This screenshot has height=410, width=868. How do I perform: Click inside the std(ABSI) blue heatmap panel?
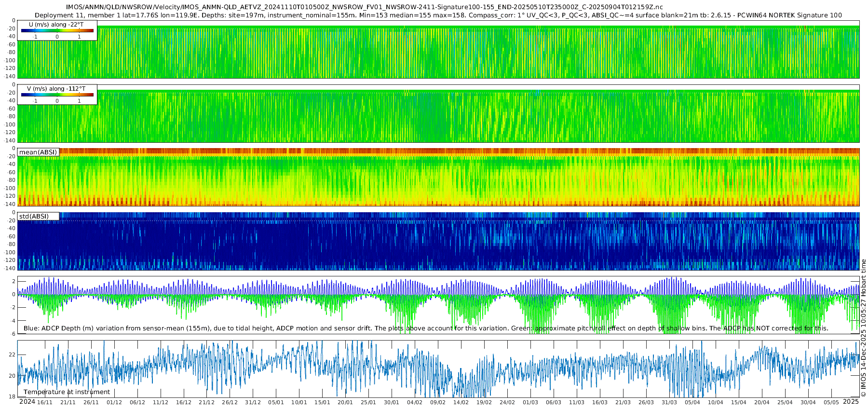pos(438,241)
